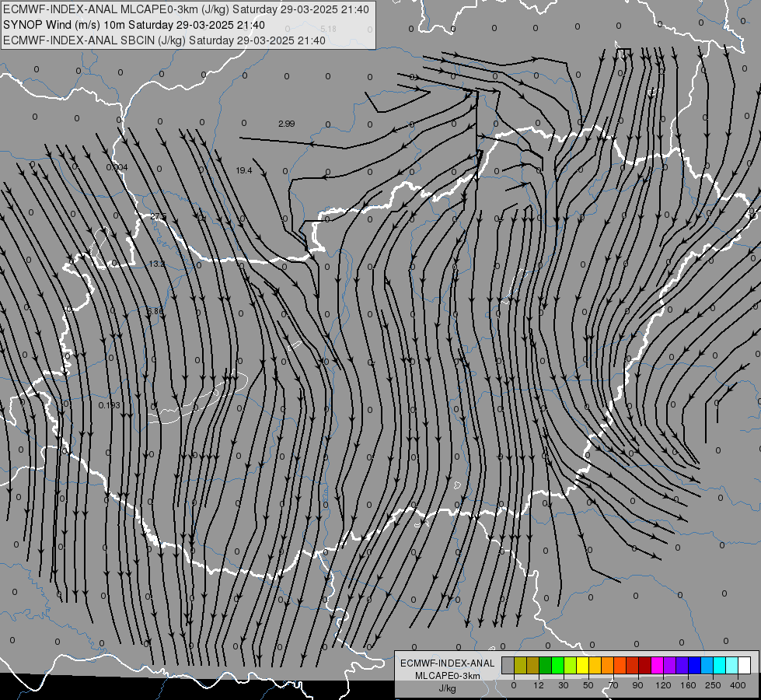Click the legend label ECMWF-INDEX-ANAL
The image size is (761, 700).
click(447, 663)
